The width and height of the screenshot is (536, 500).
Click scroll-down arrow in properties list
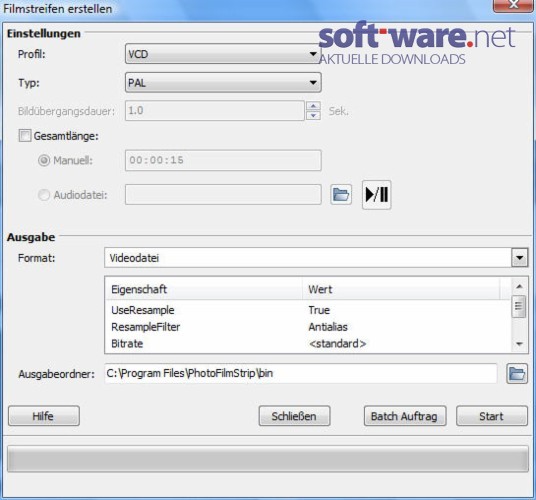click(x=519, y=344)
